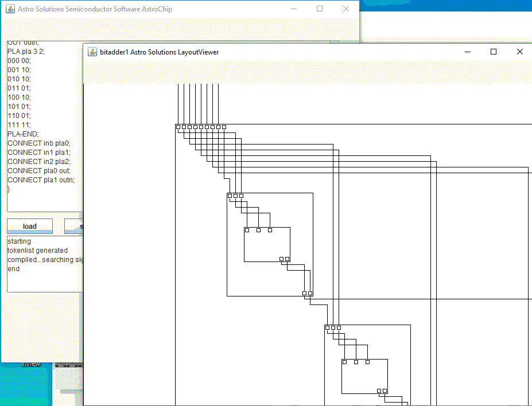Maximize the bitadder1 LayoutViewer window
The image size is (532, 406).
[494, 52]
